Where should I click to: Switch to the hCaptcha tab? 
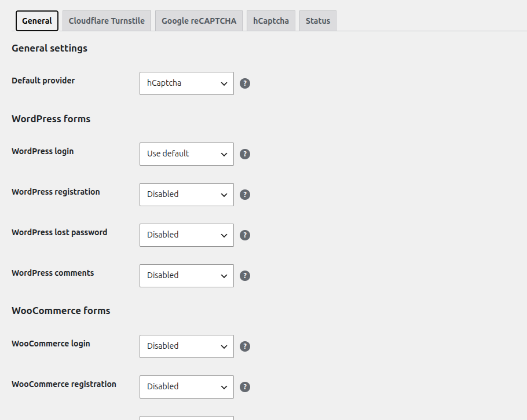(x=271, y=21)
